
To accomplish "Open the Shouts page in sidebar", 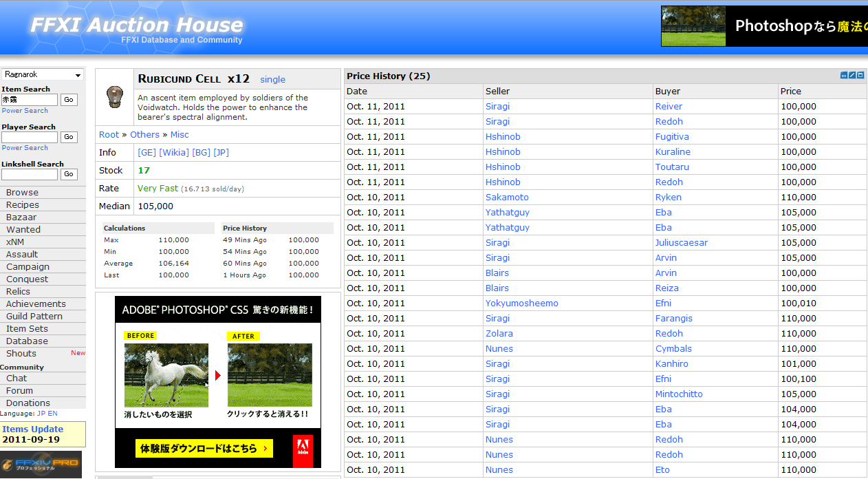I will pos(21,354).
